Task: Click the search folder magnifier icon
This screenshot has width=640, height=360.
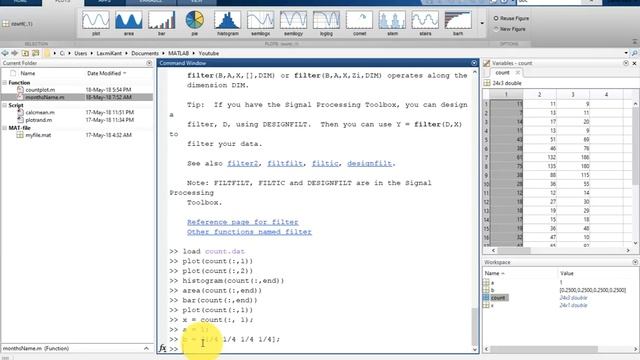Action: [634, 53]
